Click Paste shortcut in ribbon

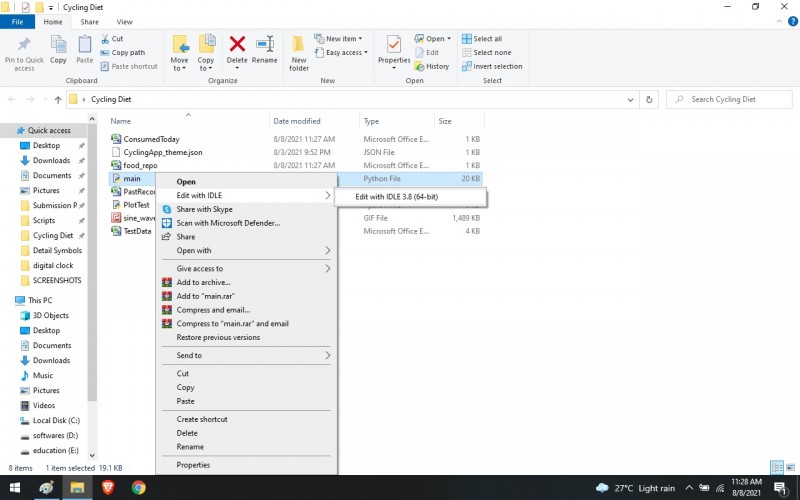coord(129,66)
